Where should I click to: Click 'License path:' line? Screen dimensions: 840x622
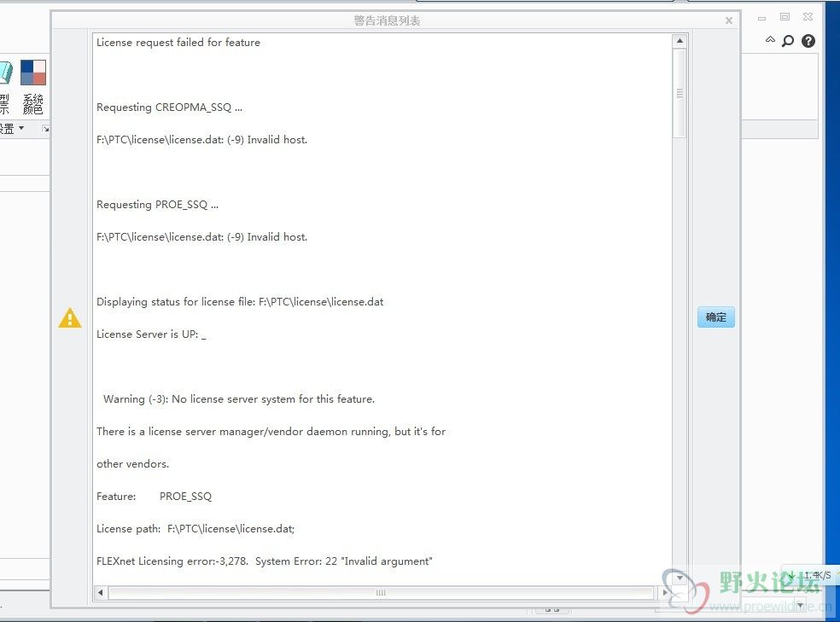(195, 529)
